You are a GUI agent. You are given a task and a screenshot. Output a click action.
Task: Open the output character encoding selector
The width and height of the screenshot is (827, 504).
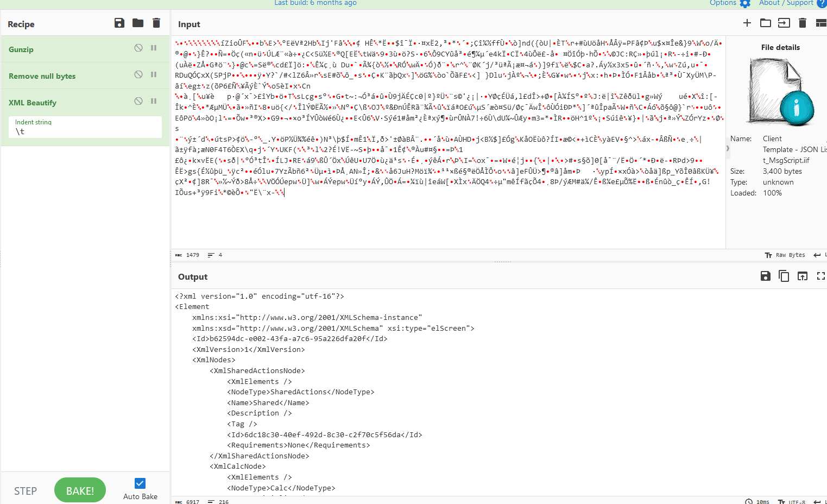[x=796, y=501]
